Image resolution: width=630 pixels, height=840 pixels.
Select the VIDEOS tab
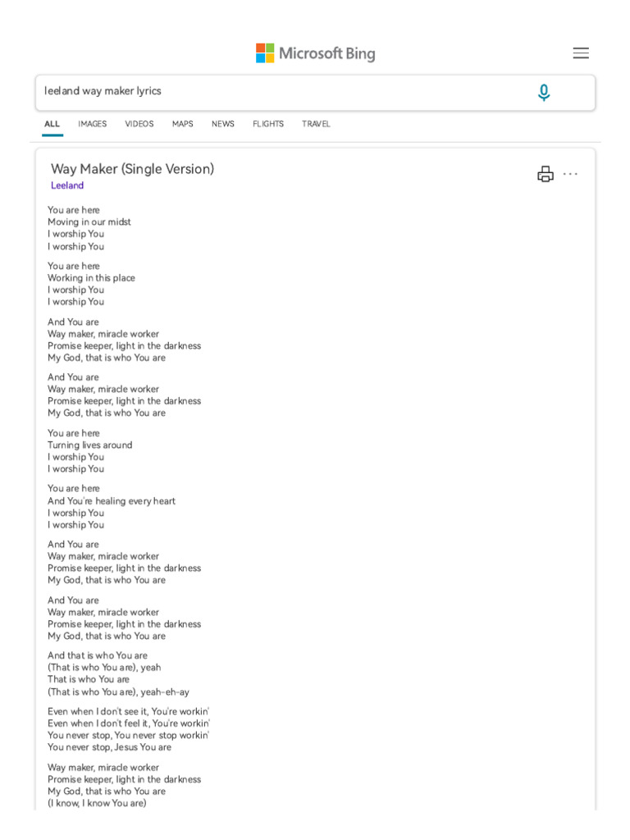click(139, 124)
